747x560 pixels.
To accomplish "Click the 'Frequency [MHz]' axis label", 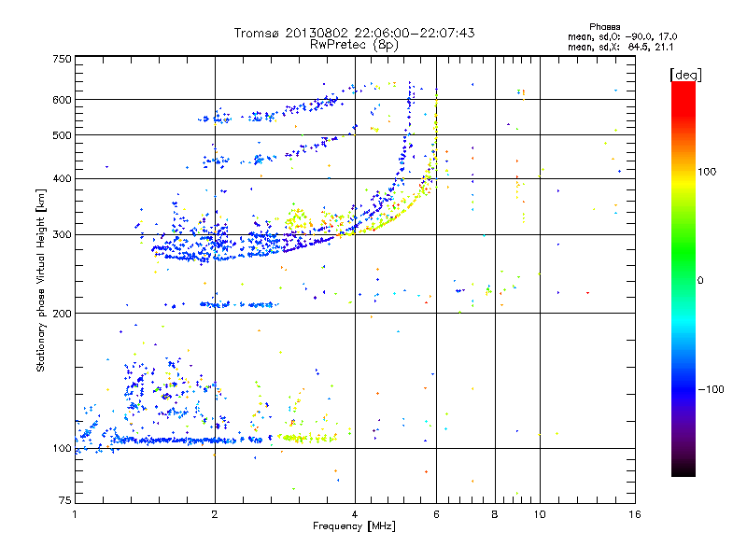I will pos(354,526).
